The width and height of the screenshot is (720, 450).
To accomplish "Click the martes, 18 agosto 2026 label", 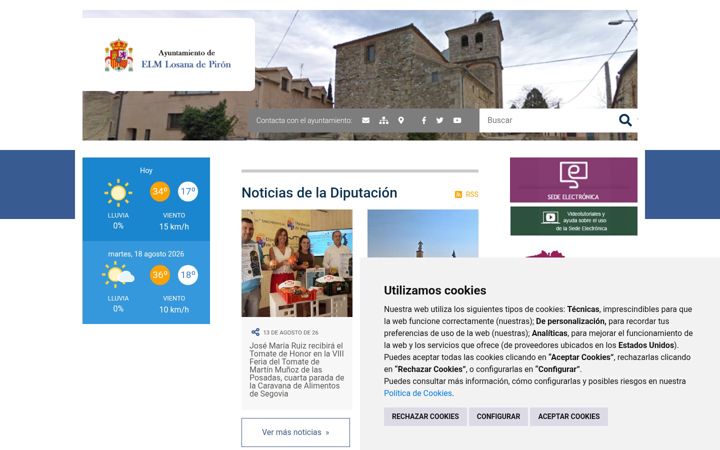I will pyautogui.click(x=146, y=254).
